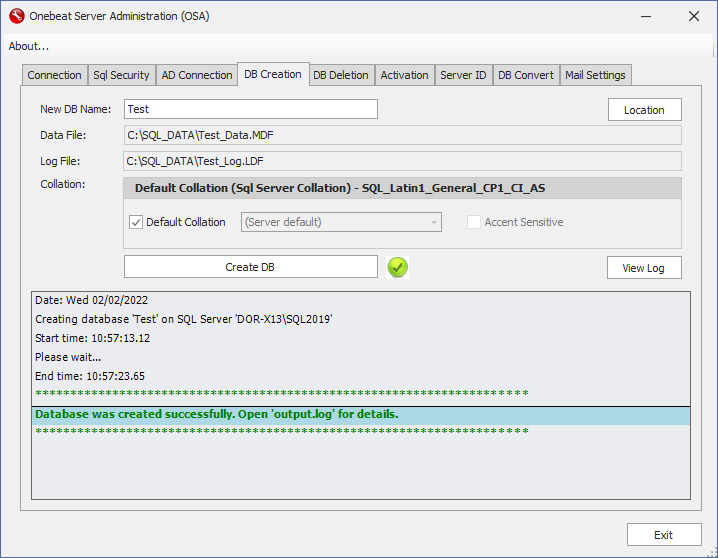
Task: Click the 'Creating database Test' log line
Action: pos(184,319)
